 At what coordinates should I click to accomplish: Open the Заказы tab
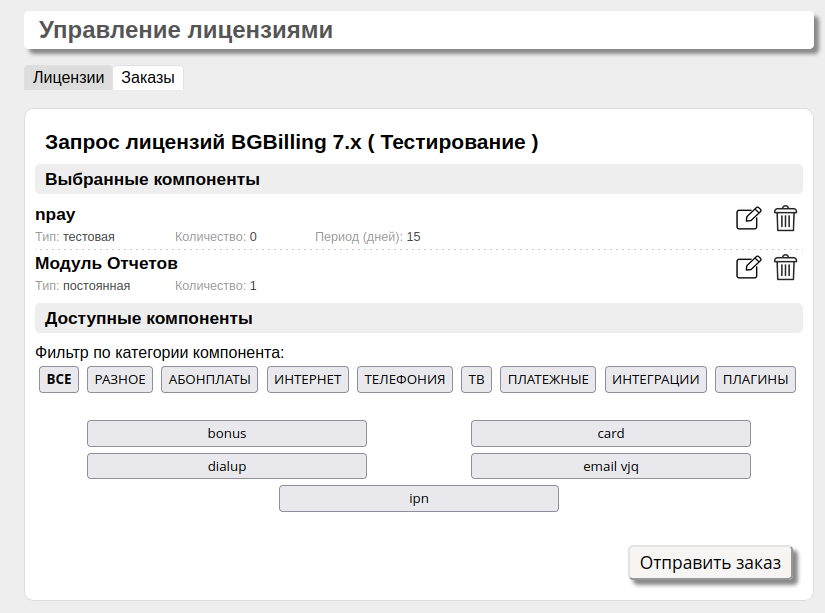148,78
